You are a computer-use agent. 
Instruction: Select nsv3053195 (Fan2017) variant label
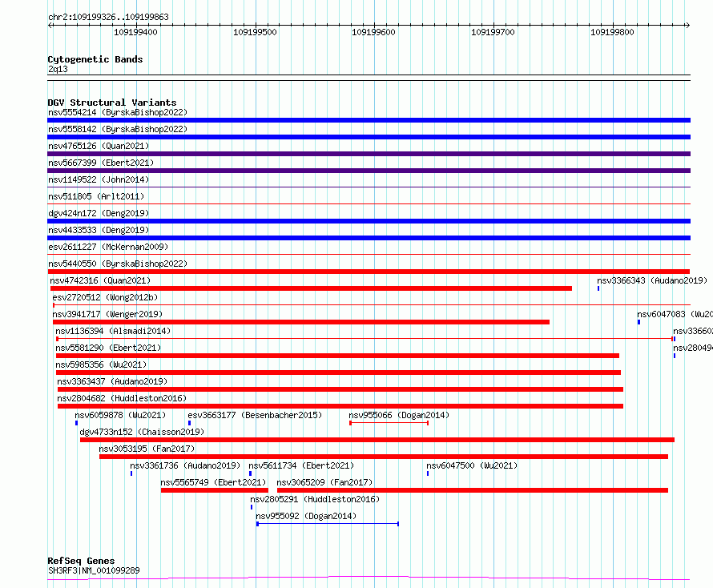[147, 449]
